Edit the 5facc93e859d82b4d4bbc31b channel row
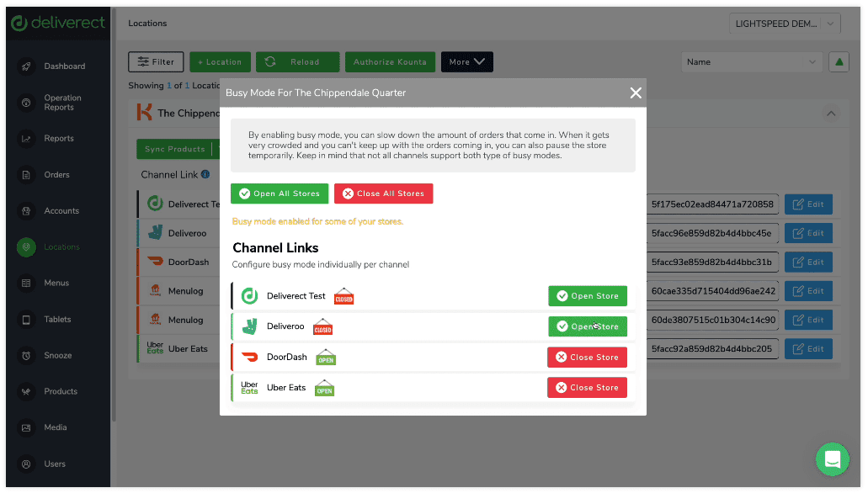This screenshot has width=868, height=493. point(808,262)
